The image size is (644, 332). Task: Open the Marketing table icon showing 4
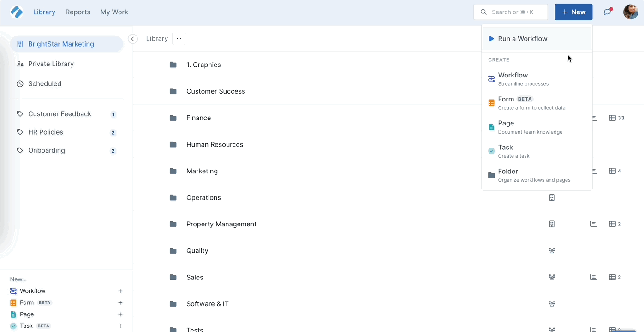pos(615,171)
